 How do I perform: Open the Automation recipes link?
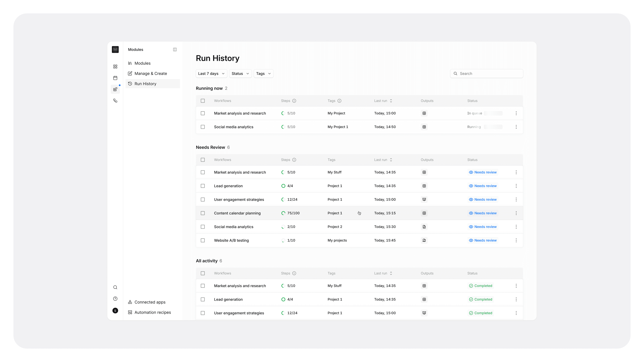pyautogui.click(x=152, y=312)
